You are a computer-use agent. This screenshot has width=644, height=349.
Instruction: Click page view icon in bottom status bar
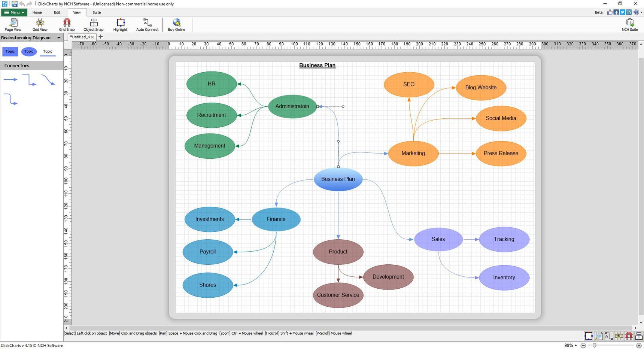(599, 336)
